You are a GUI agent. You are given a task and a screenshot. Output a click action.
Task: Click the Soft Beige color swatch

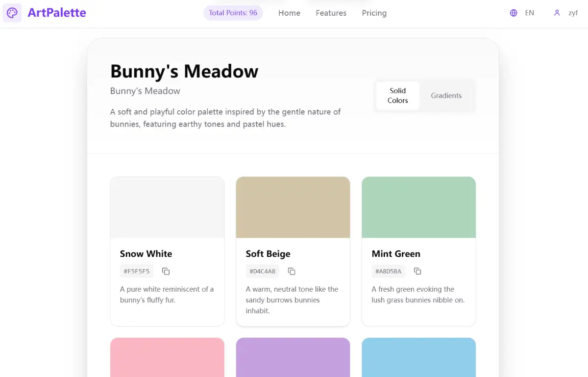point(293,207)
